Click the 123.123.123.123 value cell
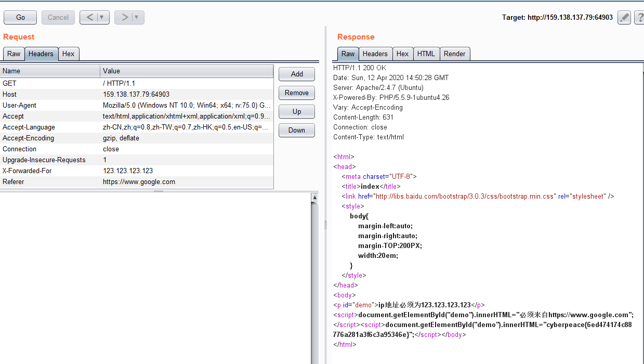 pyautogui.click(x=187, y=171)
